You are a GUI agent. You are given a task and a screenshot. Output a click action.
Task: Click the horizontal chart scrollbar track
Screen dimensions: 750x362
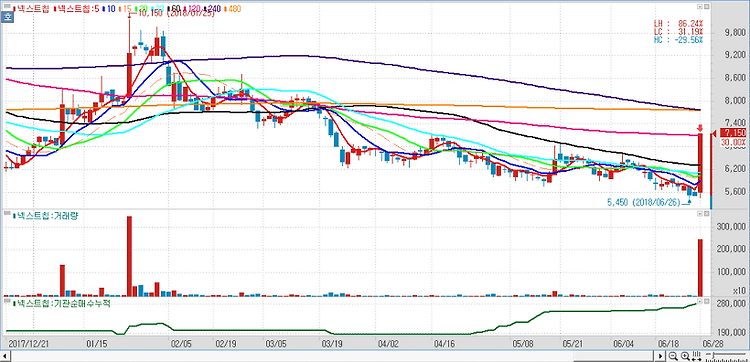click(332, 356)
